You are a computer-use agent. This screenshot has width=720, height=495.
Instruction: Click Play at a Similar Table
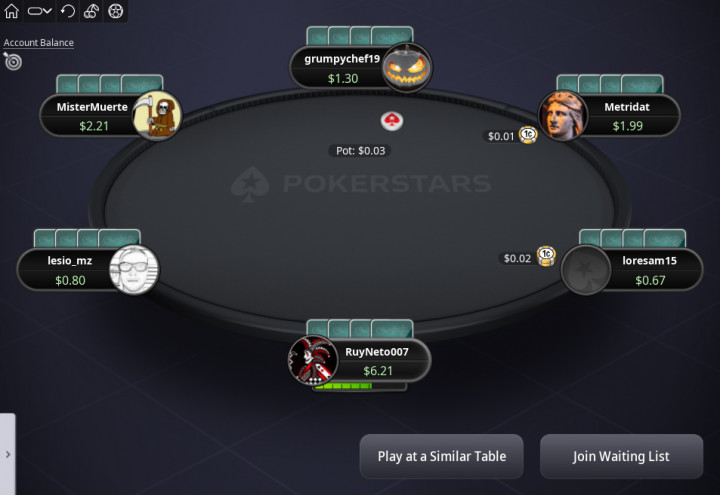(441, 456)
